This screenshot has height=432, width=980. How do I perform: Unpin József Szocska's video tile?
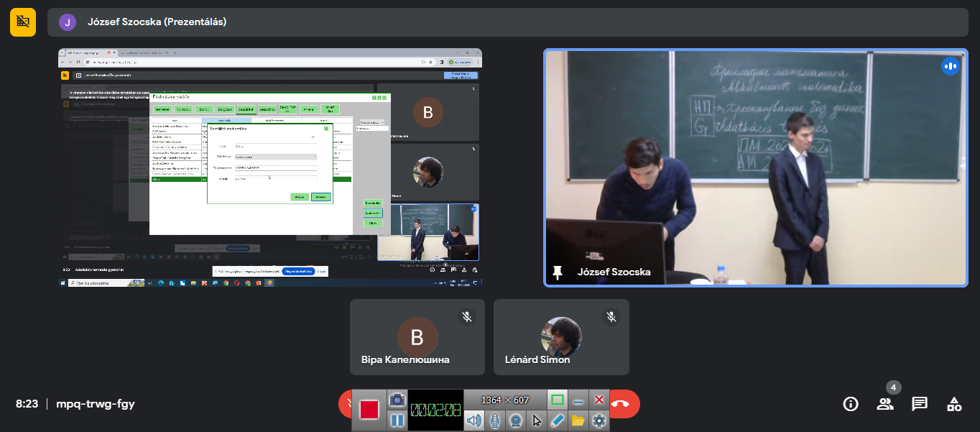click(557, 272)
